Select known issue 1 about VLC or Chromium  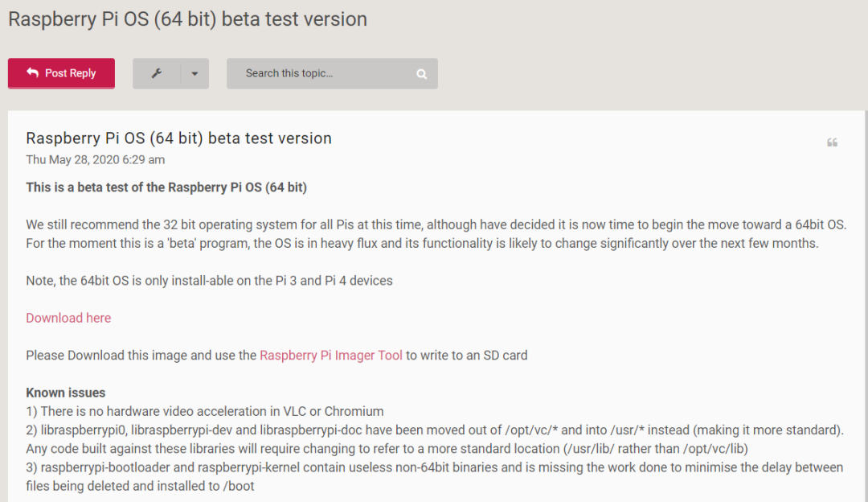[205, 411]
